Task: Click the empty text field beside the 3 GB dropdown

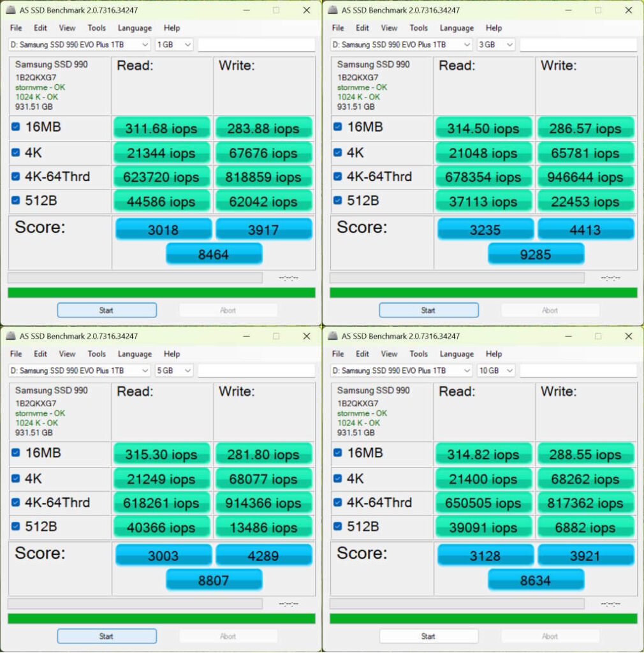Action: pyautogui.click(x=578, y=44)
